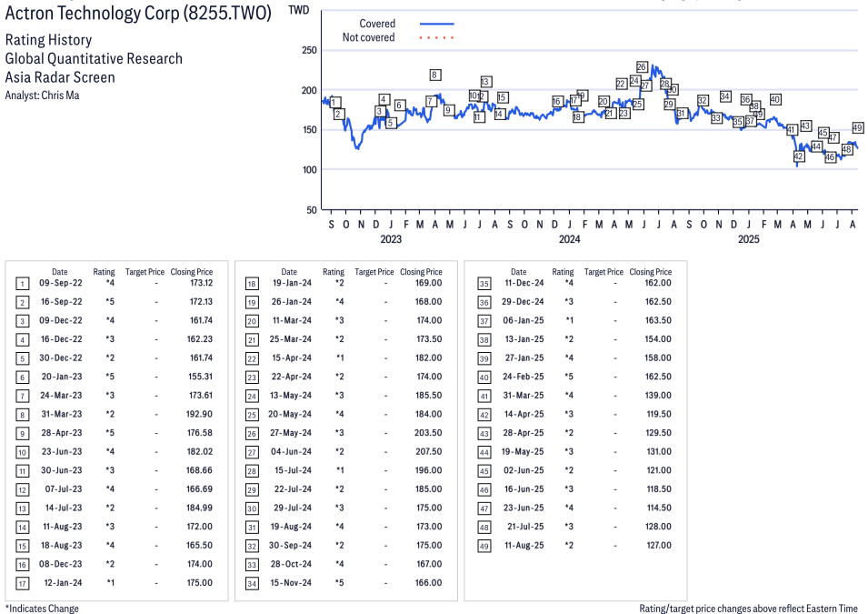This screenshot has height=614, width=868.
Task: Click the "Analyst: Chris Ma" label
Action: [x=42, y=96]
